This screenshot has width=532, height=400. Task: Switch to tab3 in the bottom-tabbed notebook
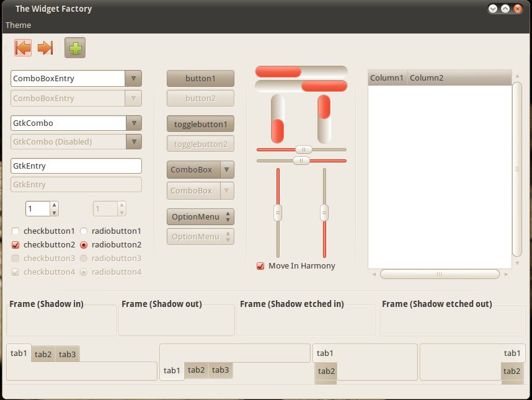[221, 370]
